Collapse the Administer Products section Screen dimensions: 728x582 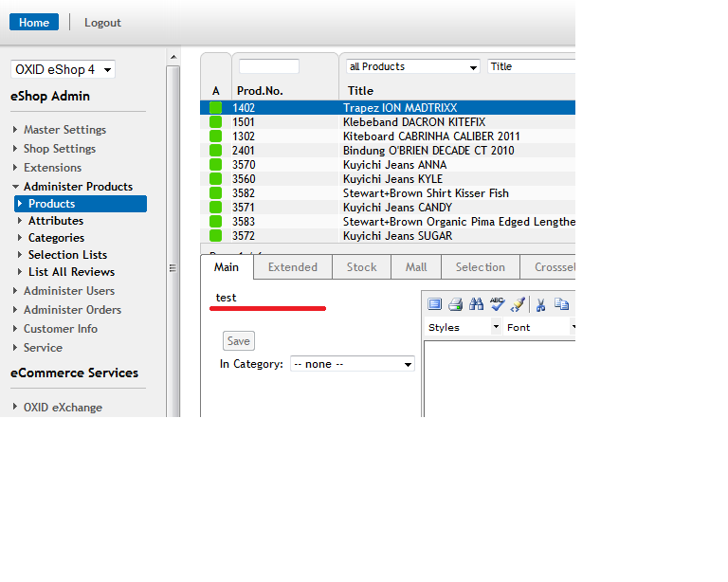pyautogui.click(x=78, y=187)
